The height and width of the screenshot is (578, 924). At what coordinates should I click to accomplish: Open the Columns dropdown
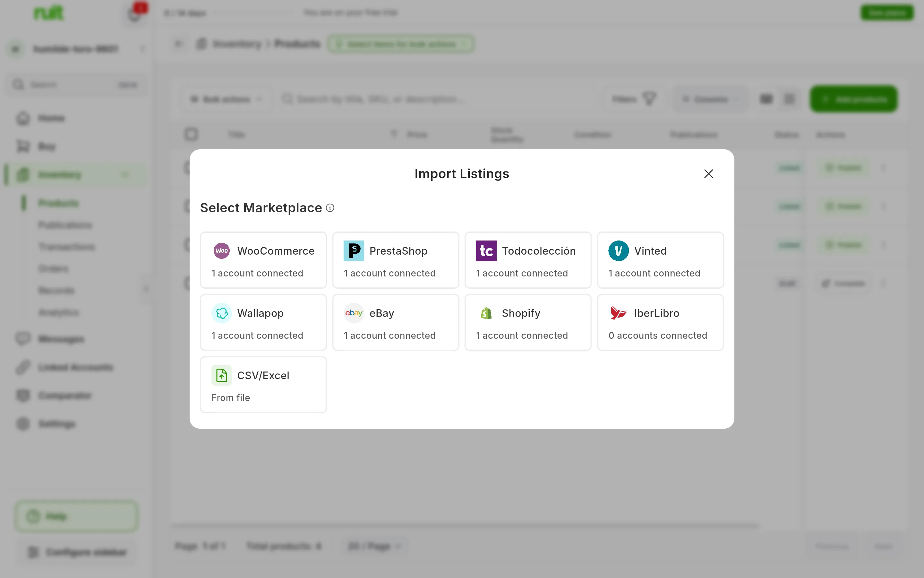[x=710, y=99]
